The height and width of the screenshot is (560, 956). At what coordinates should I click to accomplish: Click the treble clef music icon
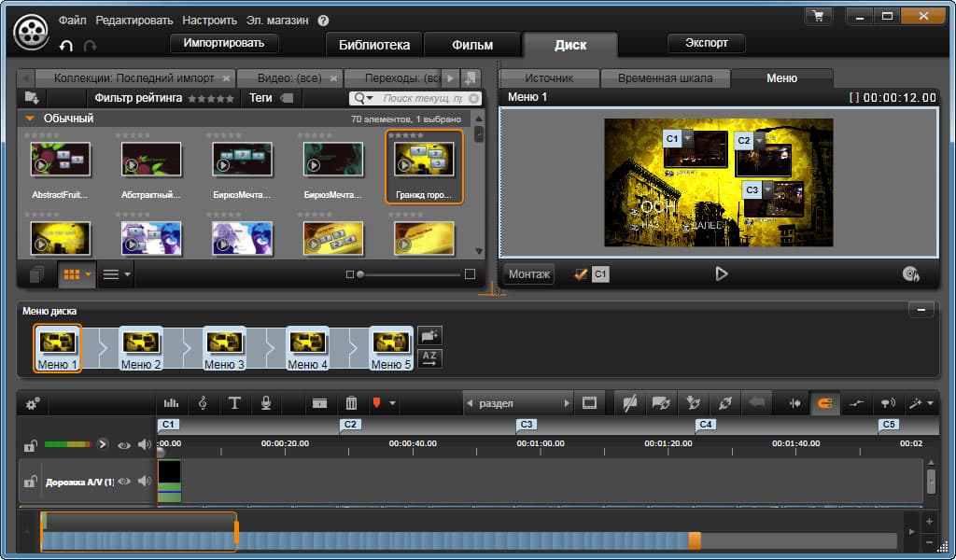click(203, 403)
